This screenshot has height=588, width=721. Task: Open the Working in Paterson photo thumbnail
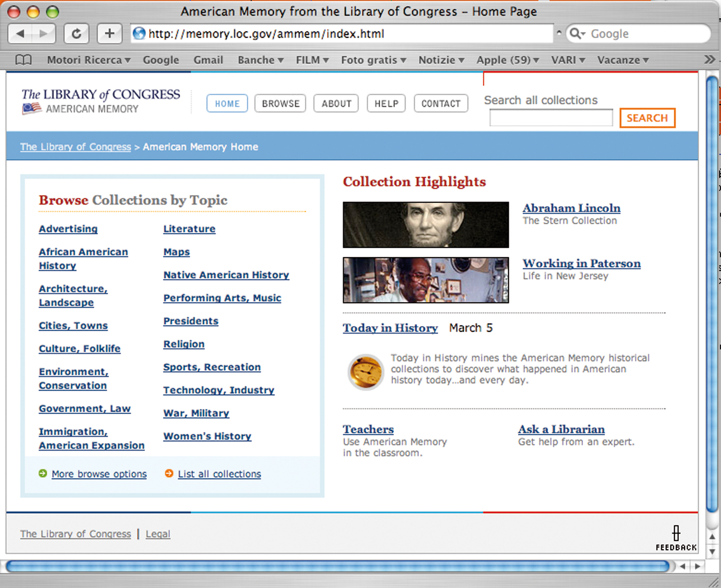click(426, 280)
